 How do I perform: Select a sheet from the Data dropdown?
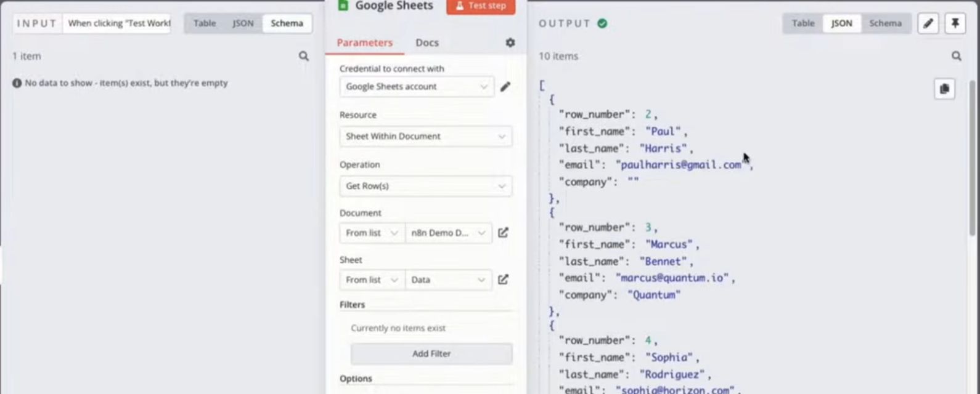click(x=449, y=279)
